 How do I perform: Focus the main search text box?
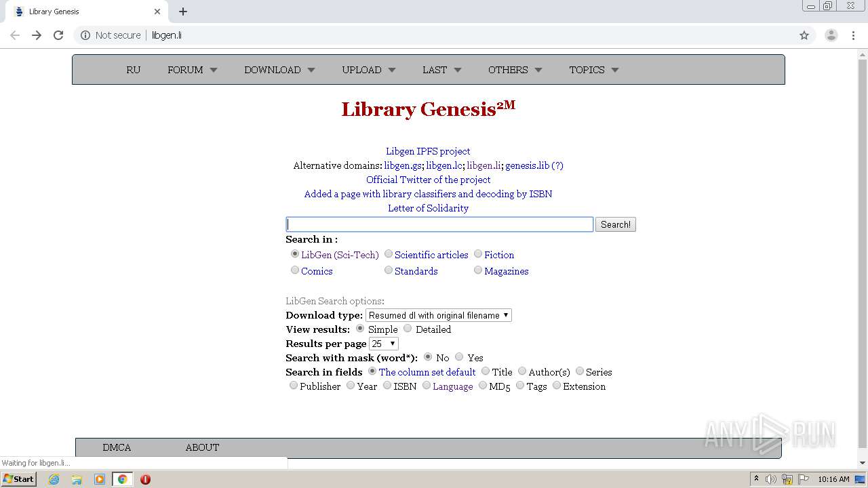tap(439, 224)
